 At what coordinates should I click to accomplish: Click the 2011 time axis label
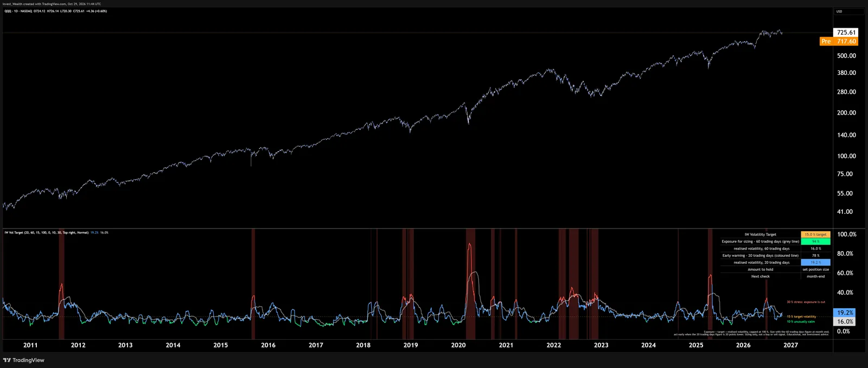click(30, 345)
